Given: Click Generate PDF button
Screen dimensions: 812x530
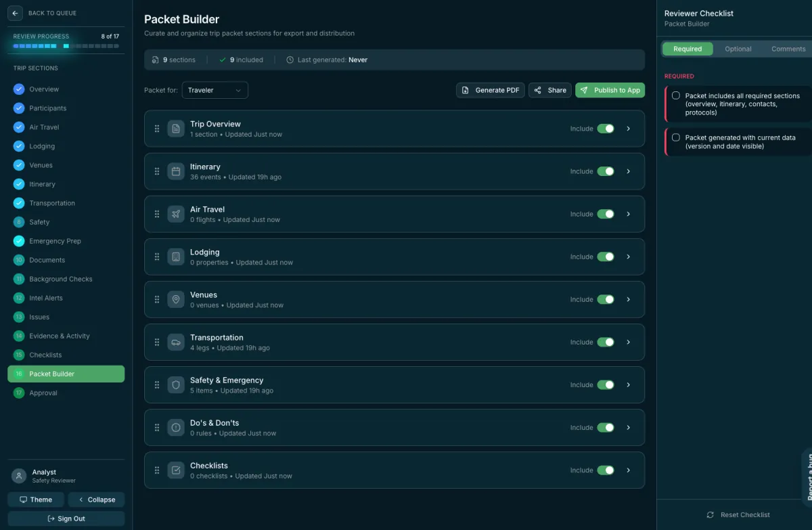Looking at the screenshot, I should pos(491,90).
